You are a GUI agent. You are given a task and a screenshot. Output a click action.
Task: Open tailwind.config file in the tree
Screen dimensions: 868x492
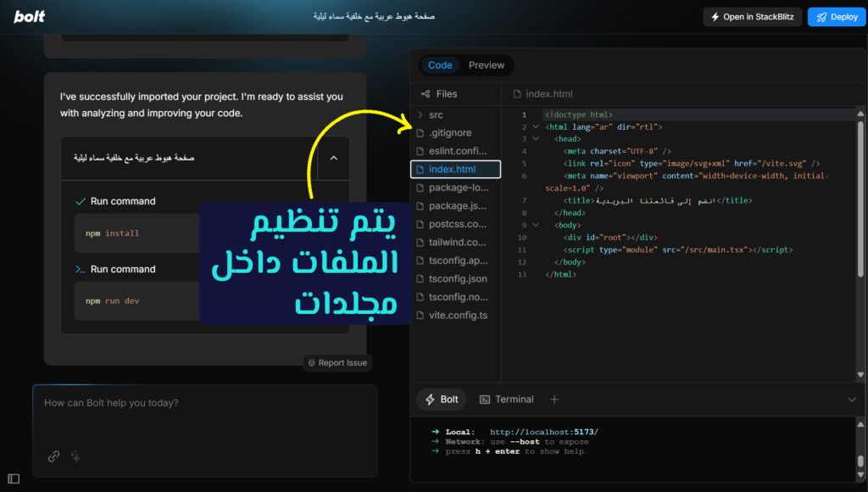[455, 243]
